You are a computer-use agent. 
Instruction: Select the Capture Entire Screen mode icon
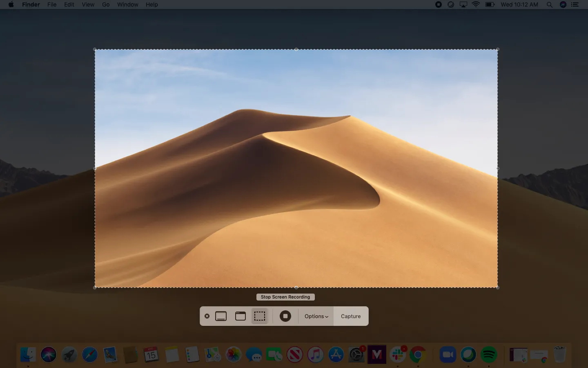coord(221,316)
